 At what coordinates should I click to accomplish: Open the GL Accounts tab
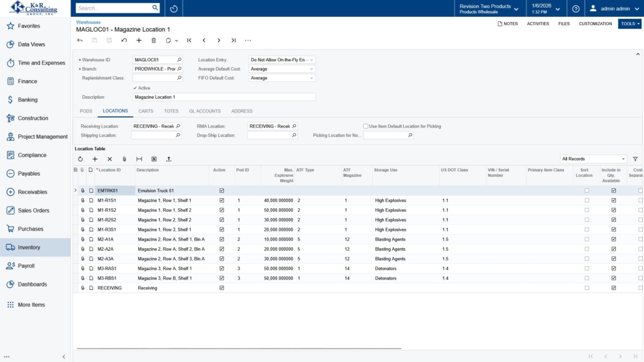[204, 111]
